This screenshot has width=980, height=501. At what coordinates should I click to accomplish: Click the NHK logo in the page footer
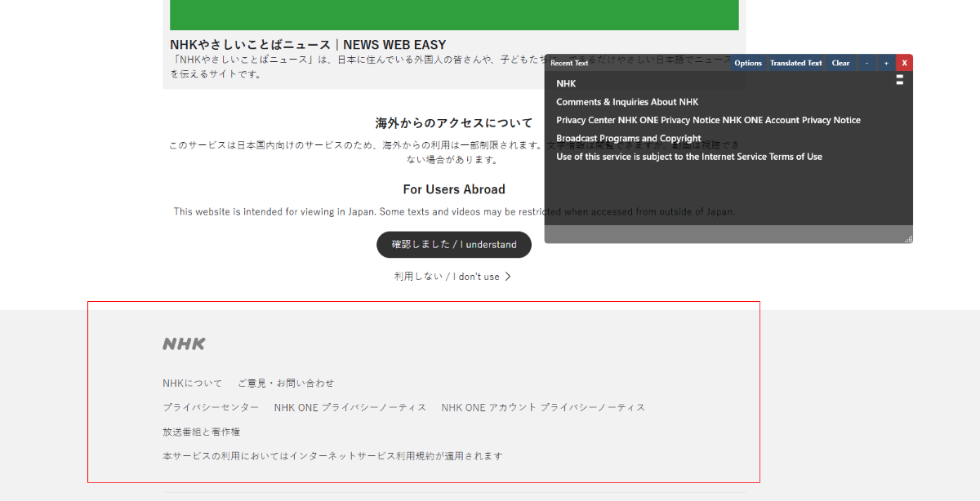pos(183,344)
